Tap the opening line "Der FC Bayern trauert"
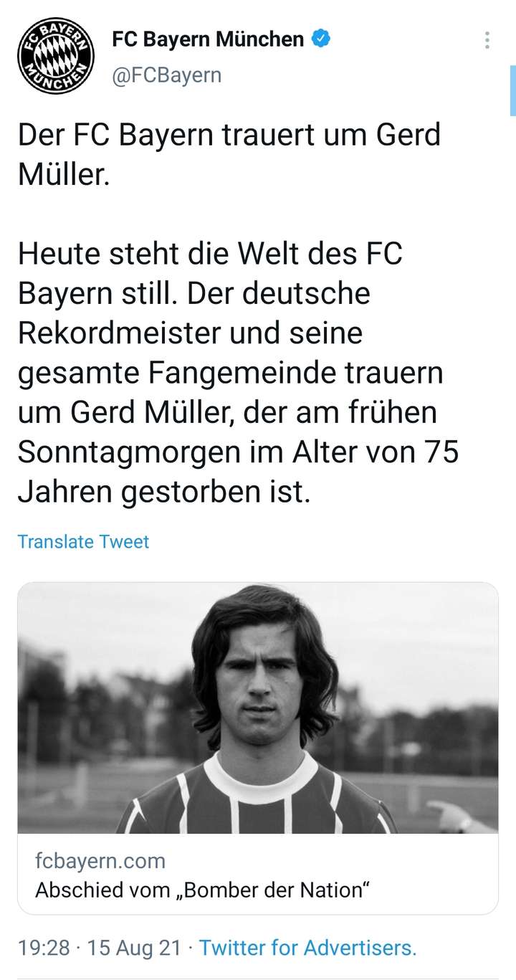The width and height of the screenshot is (516, 980). coord(229,135)
